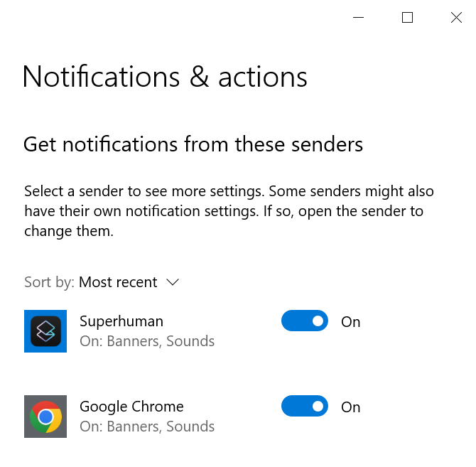Click the On label beside Superhuman toggle
The image size is (476, 467).
pyautogui.click(x=351, y=322)
